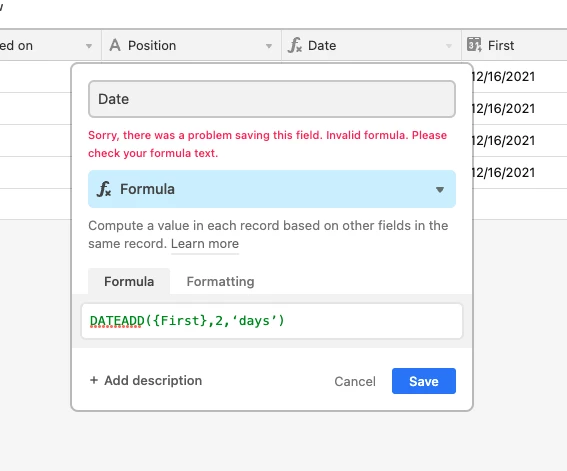Click the First column header label
The height and width of the screenshot is (471, 567).
pos(500,46)
